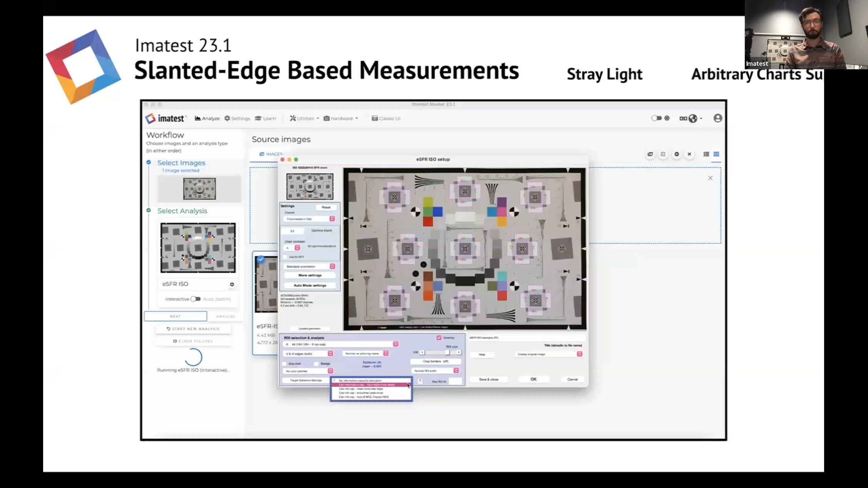Open the ROI selection dropdown at top of ROI panel
Screen dimensions: 868x488
pyautogui.click(x=341, y=344)
